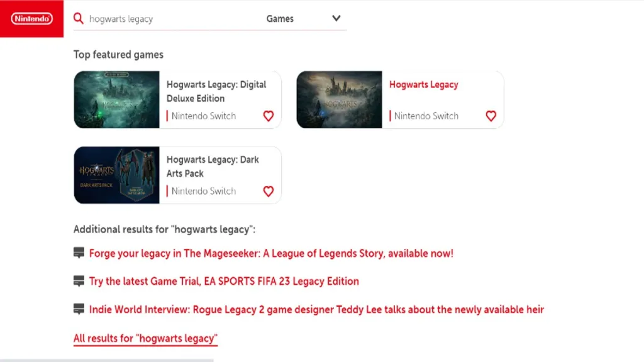Click news icon beside FIFA 23 article
The image size is (644, 362).
[x=79, y=281]
